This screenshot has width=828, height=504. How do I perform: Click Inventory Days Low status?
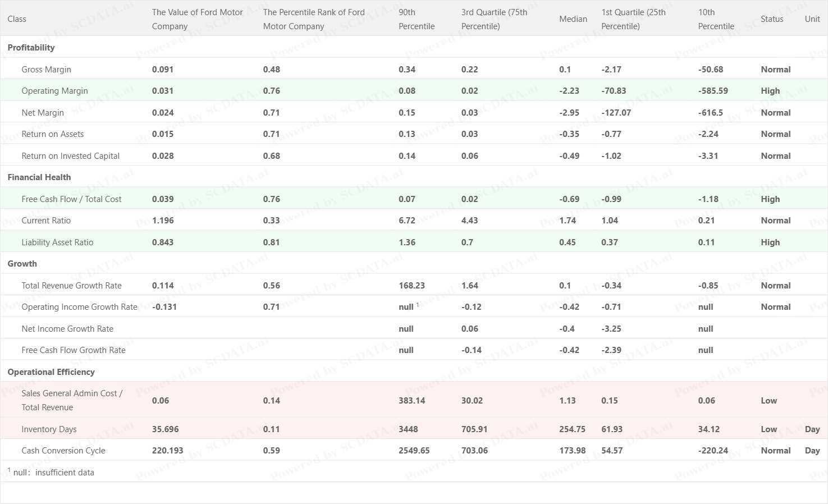pos(769,429)
